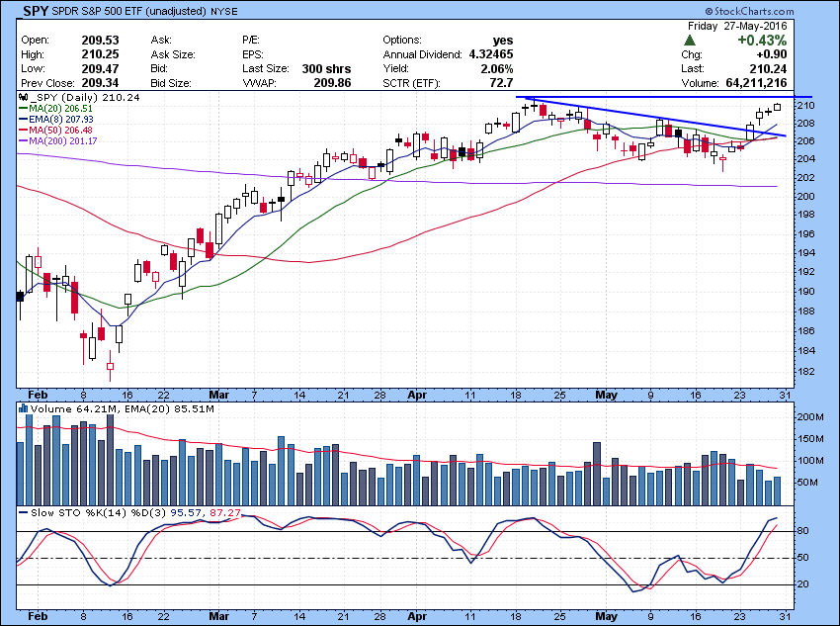The height and width of the screenshot is (626, 840).
Task: Click the Volume value 64,211,216
Action: [756, 83]
